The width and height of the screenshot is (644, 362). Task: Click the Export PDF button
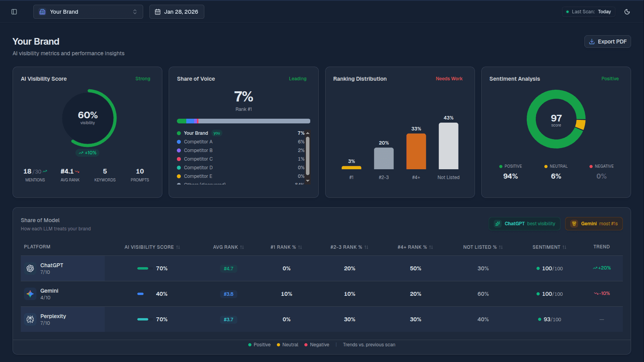click(x=608, y=41)
